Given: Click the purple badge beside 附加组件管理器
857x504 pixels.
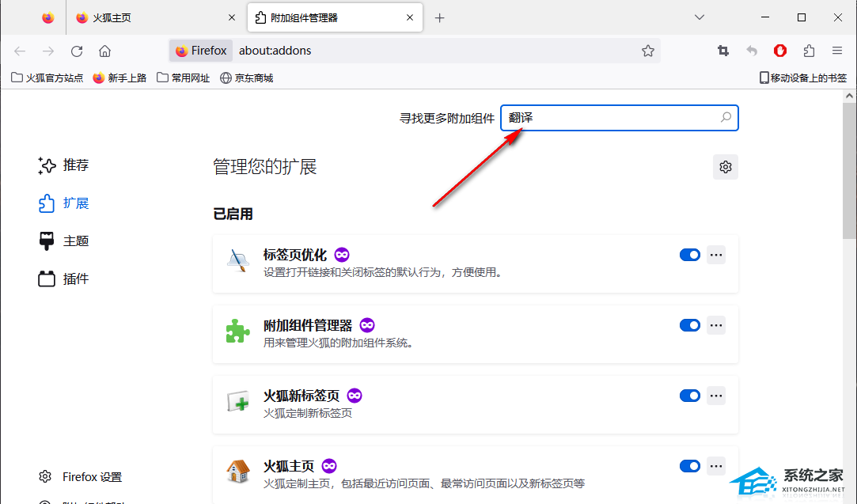Looking at the screenshot, I should click(x=367, y=325).
